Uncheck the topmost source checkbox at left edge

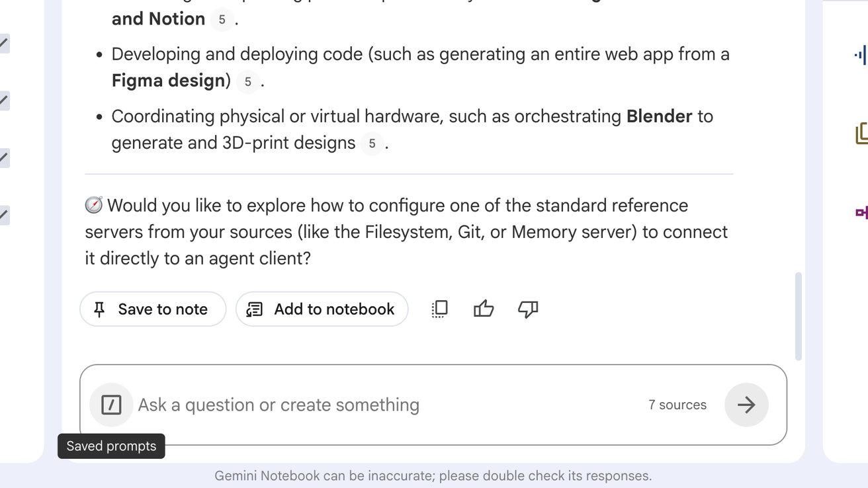pos(3,44)
